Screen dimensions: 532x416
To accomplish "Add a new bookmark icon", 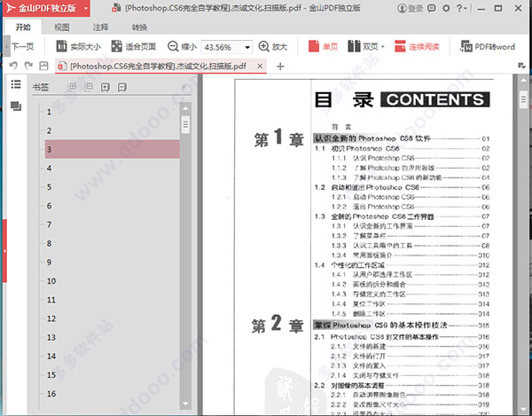I will click(106, 87).
